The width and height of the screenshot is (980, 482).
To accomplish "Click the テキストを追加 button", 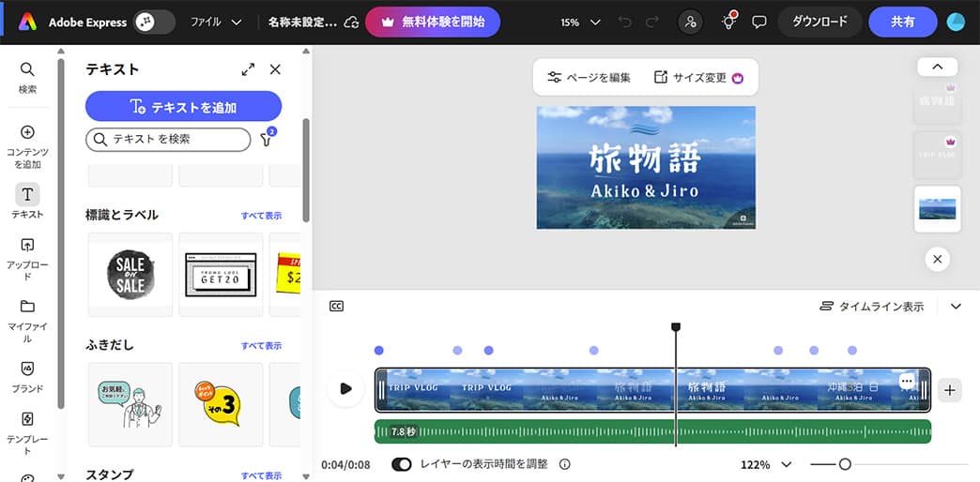I will click(183, 106).
